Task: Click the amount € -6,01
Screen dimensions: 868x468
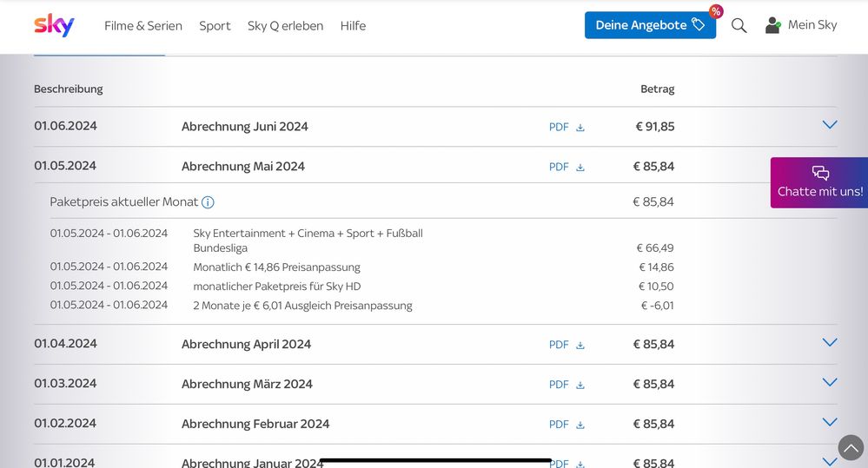Action: [657, 306]
